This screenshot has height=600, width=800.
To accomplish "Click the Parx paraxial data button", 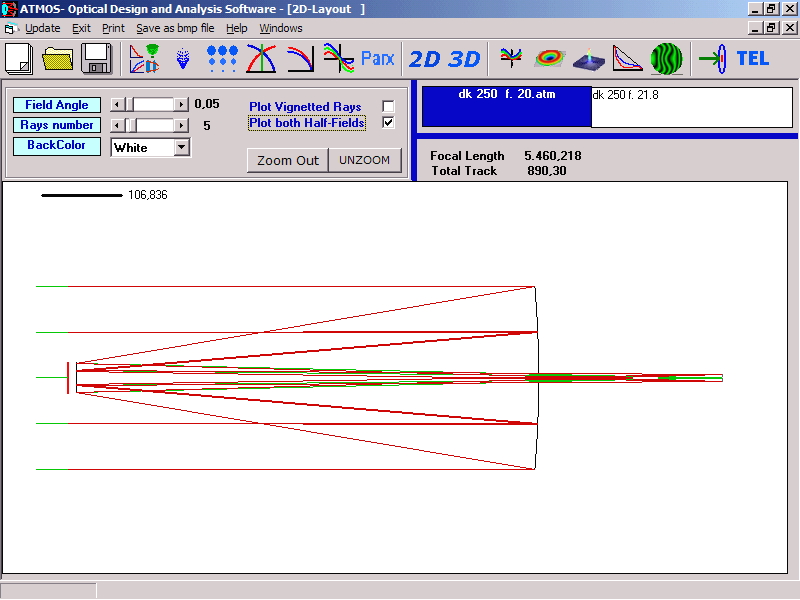I will pos(378,58).
